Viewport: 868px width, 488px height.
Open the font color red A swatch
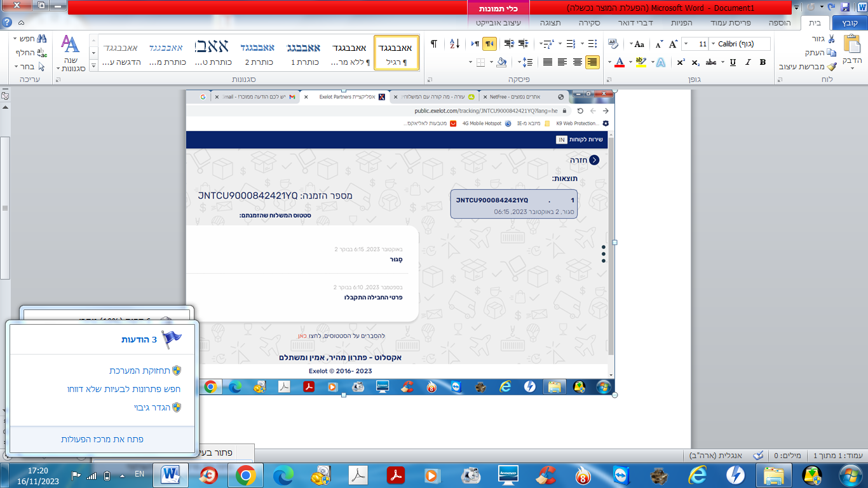(x=620, y=62)
